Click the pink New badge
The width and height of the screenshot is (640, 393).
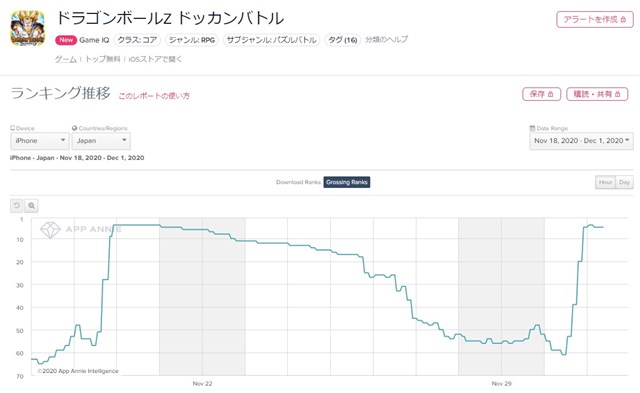pos(66,40)
